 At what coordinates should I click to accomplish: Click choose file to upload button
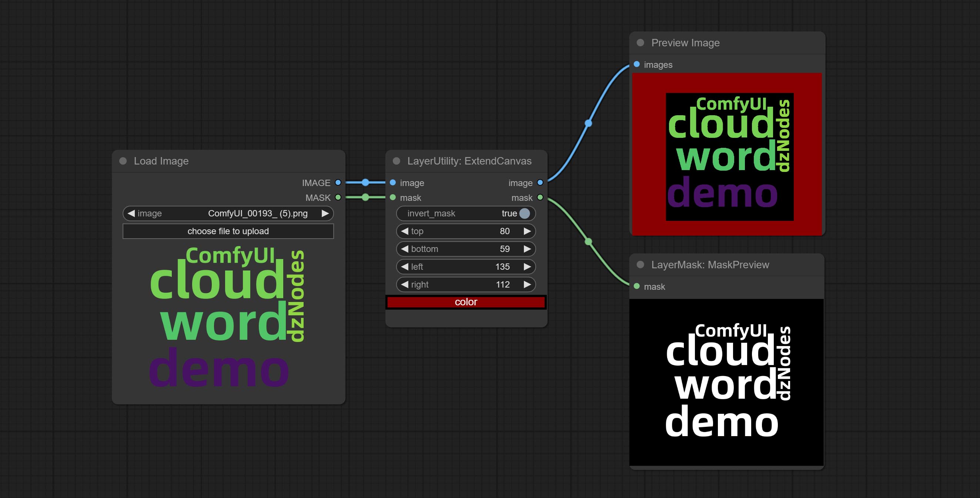click(228, 231)
